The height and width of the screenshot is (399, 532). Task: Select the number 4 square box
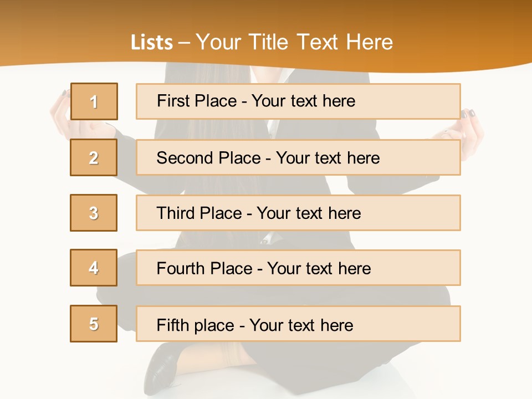tap(94, 268)
